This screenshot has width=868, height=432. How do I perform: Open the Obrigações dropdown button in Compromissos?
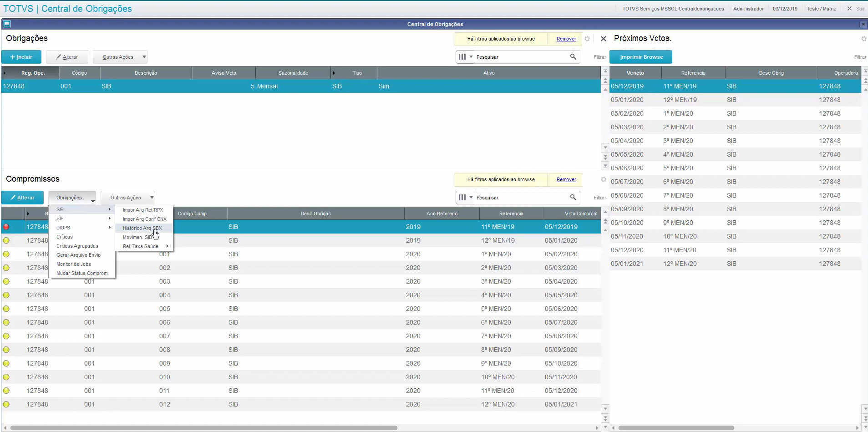click(72, 198)
